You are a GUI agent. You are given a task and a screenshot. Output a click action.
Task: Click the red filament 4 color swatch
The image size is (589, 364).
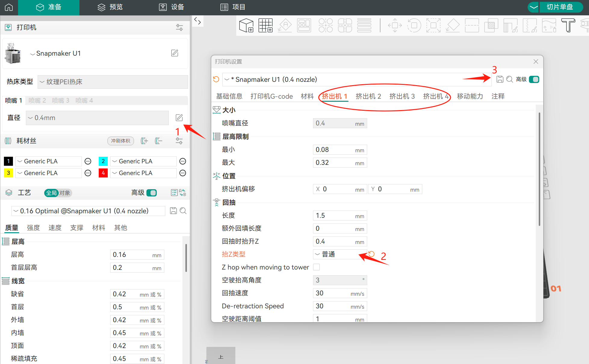tap(103, 173)
